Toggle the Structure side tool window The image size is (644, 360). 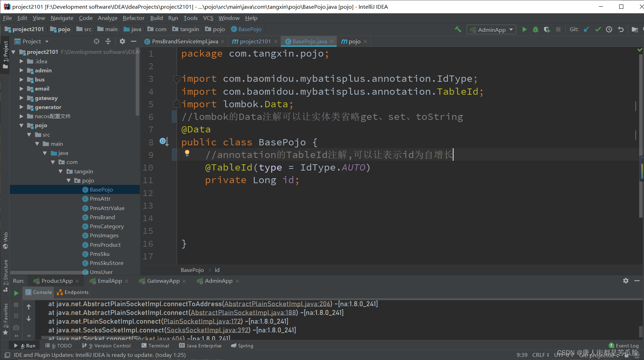point(5,275)
